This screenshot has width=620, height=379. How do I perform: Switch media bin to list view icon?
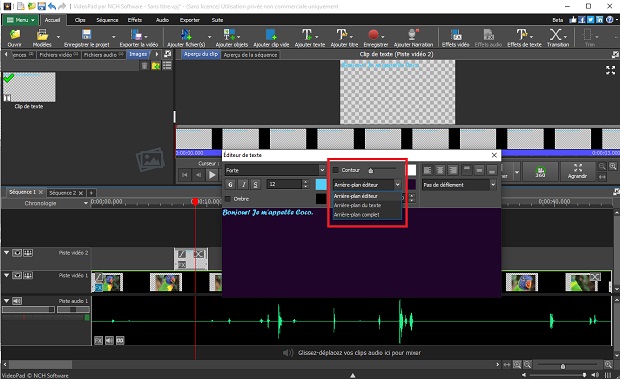(x=167, y=66)
